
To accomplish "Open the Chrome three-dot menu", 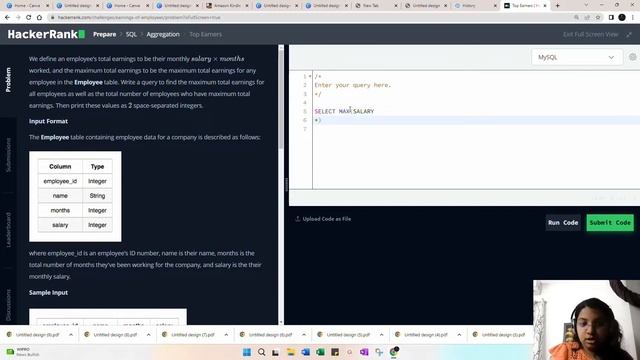I will (x=633, y=18).
